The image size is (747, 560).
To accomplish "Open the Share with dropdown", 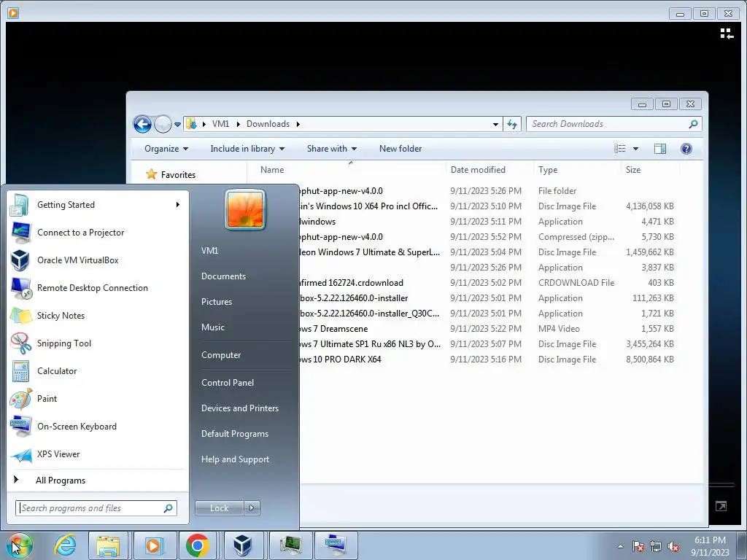I will 332,149.
